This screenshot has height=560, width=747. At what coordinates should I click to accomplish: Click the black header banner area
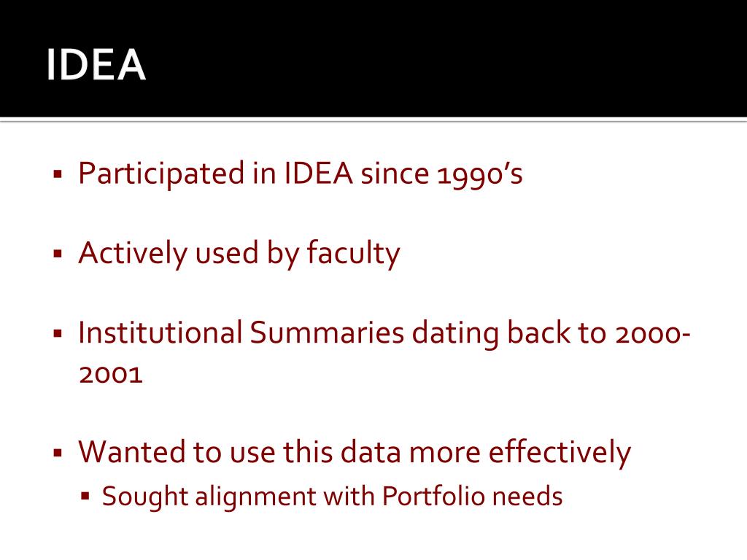pyautogui.click(x=373, y=58)
